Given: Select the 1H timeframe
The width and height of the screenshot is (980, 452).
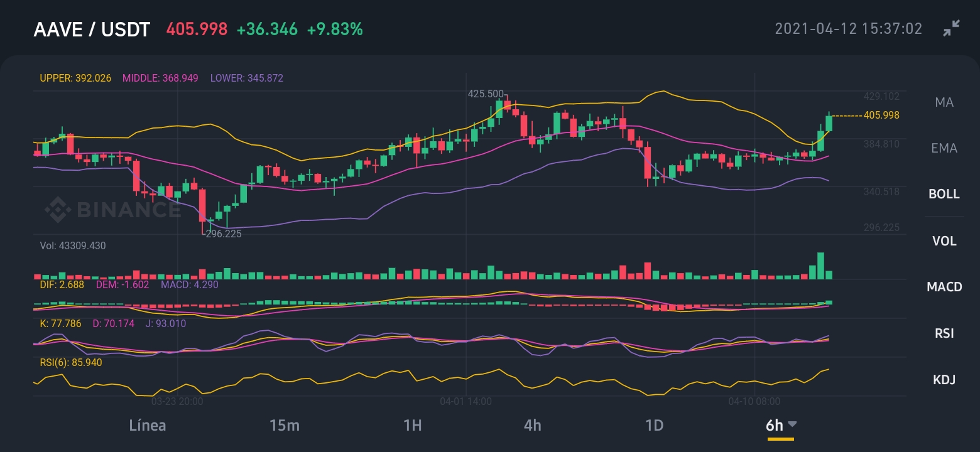Looking at the screenshot, I should pos(412,425).
